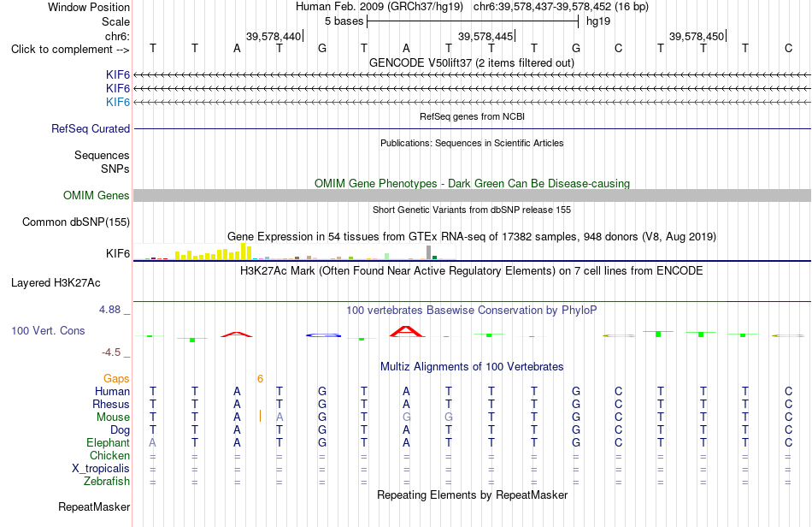Select the Mouse species label
The height and width of the screenshot is (527, 812).
pyautogui.click(x=113, y=417)
